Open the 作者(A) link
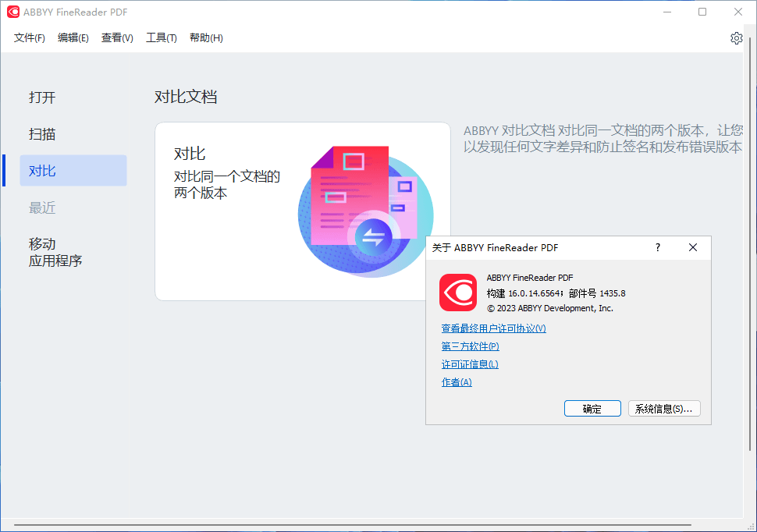757x532 pixels. (457, 382)
